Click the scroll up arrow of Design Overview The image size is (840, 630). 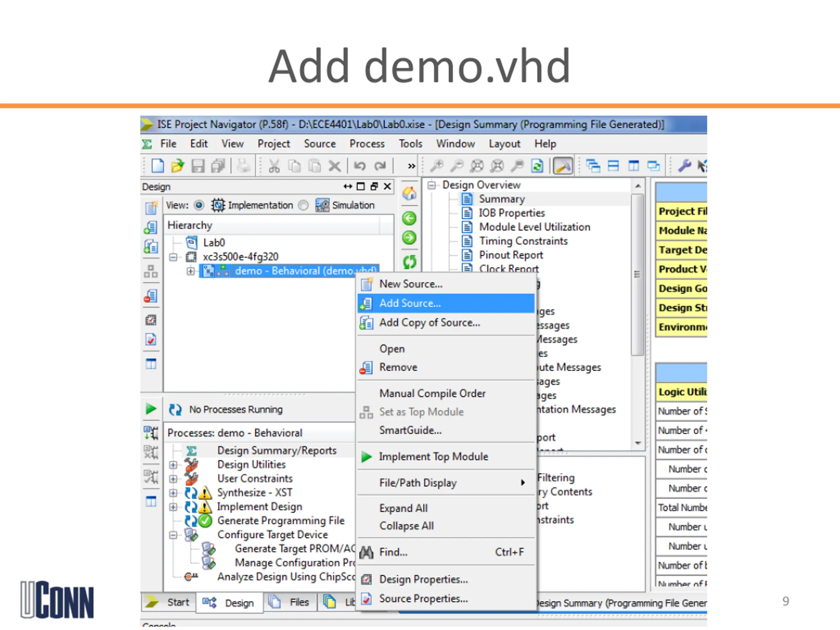(x=638, y=186)
